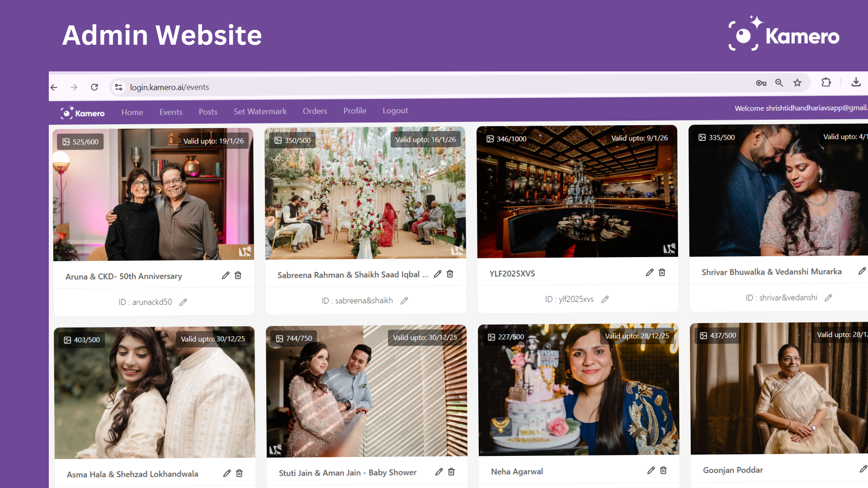Delete the Sabreena Rahman & Shaikh event

point(450,274)
